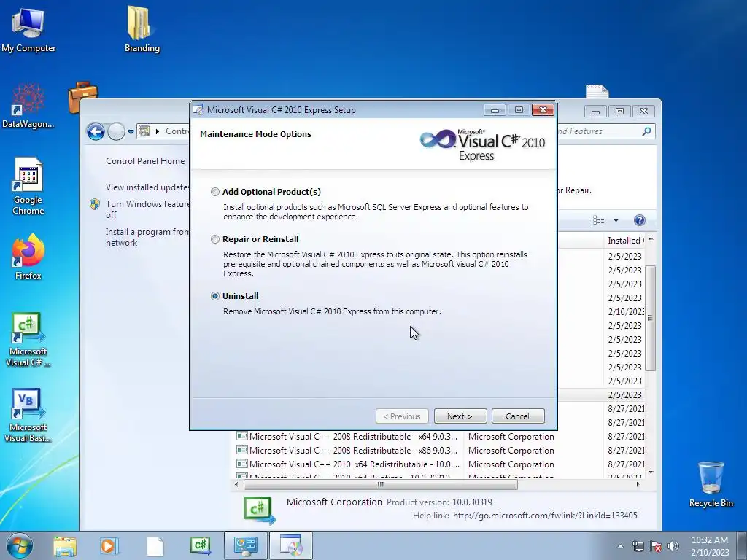The width and height of the screenshot is (747, 560).
Task: Select Add Optional Product(s) radio button
Action: pyautogui.click(x=215, y=192)
